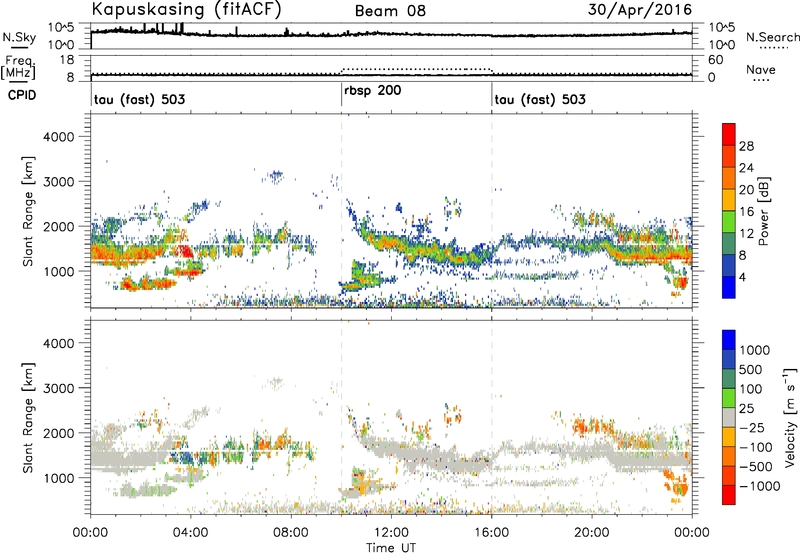Screen dimensions: 800x554
Task: Click the '3000' tick on velocity panel
Action: pos(59,388)
